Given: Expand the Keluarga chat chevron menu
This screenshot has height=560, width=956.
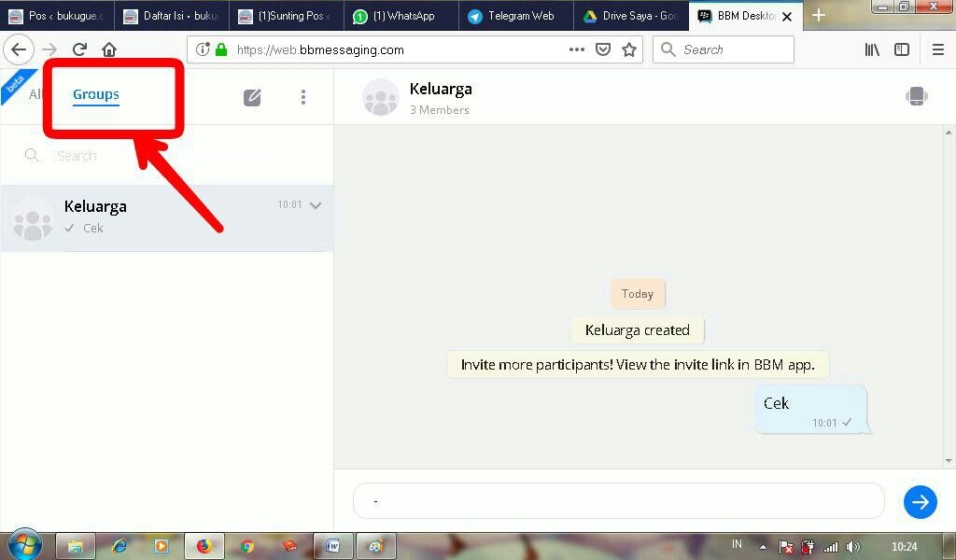Looking at the screenshot, I should tap(316, 205).
